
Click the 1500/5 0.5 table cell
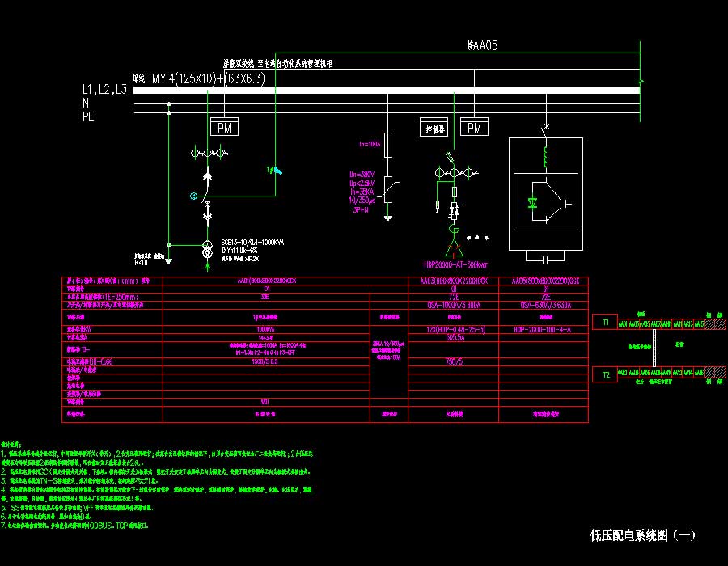pyautogui.click(x=265, y=361)
